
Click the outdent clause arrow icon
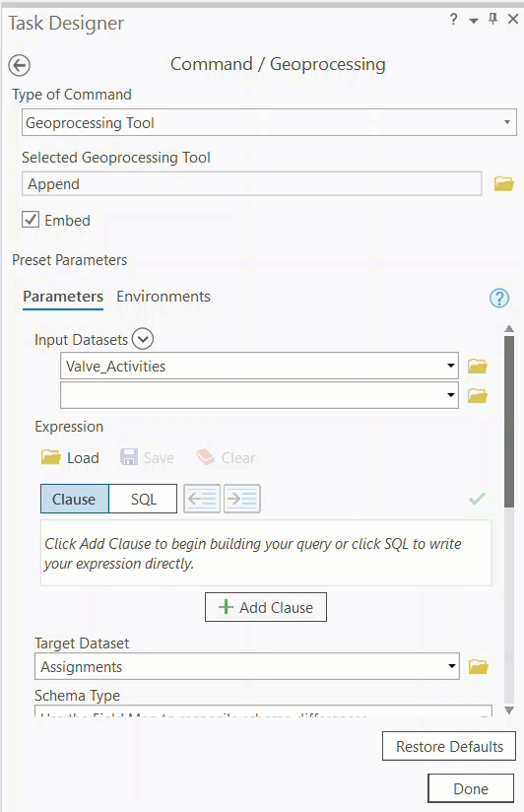point(202,499)
